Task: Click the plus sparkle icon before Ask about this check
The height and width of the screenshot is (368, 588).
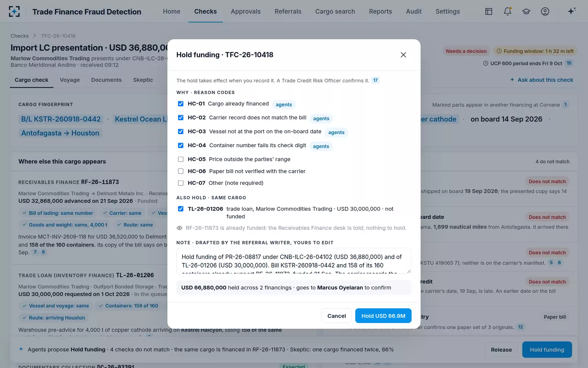Action: click(512, 80)
